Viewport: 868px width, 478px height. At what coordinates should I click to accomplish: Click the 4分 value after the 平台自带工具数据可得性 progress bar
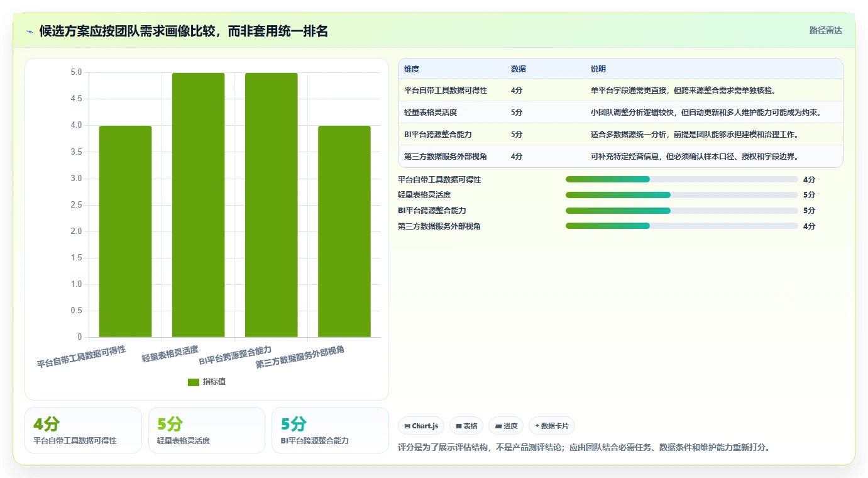pyautogui.click(x=809, y=179)
